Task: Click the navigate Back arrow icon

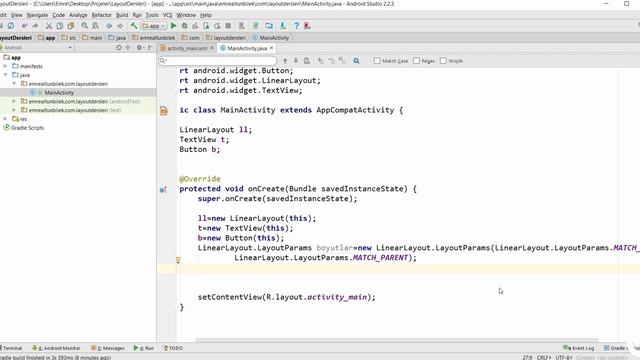Action: (109, 26)
